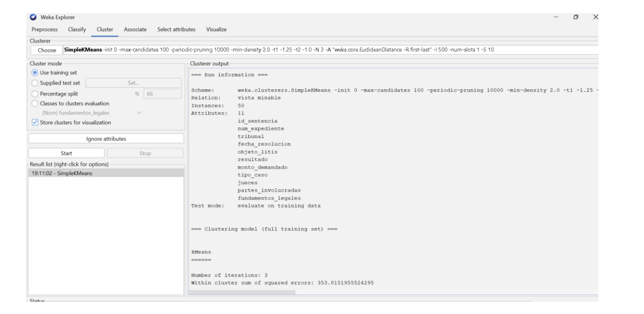Start the clustering run
The image size is (644, 314).
[x=66, y=153]
